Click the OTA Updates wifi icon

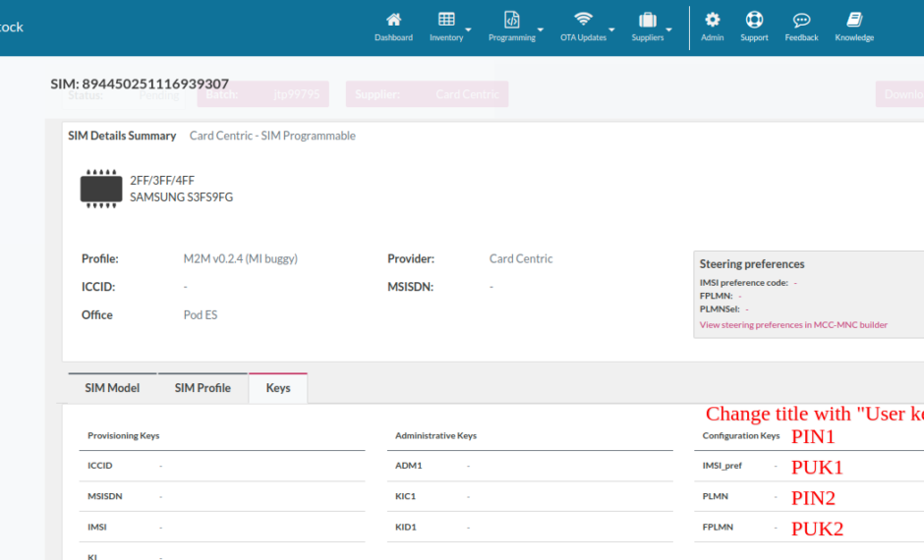tap(584, 20)
